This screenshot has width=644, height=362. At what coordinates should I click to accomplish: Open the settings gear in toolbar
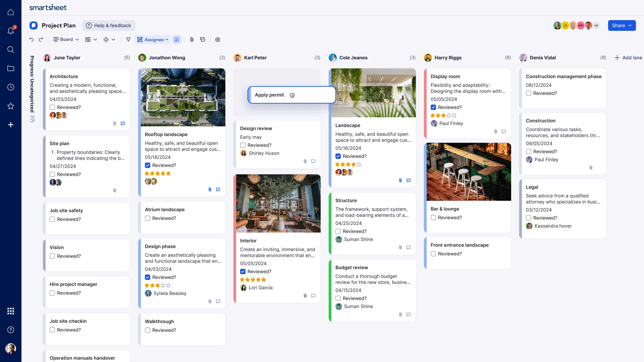(218, 39)
